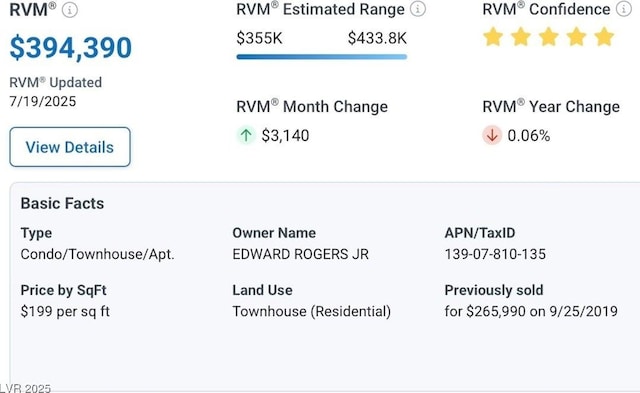Open View Details button

click(70, 147)
